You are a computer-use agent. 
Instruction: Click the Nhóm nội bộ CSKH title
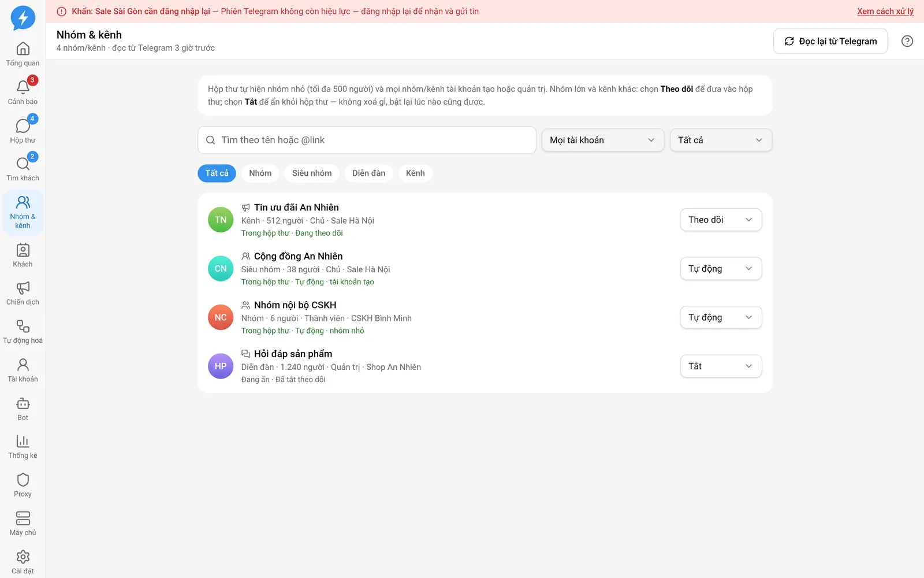click(295, 305)
